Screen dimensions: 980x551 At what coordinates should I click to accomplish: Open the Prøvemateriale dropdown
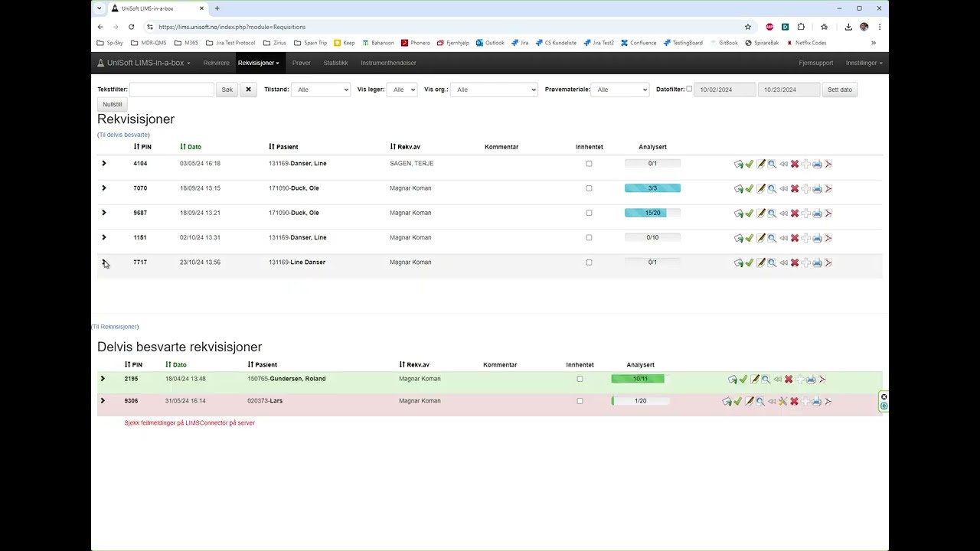click(620, 90)
